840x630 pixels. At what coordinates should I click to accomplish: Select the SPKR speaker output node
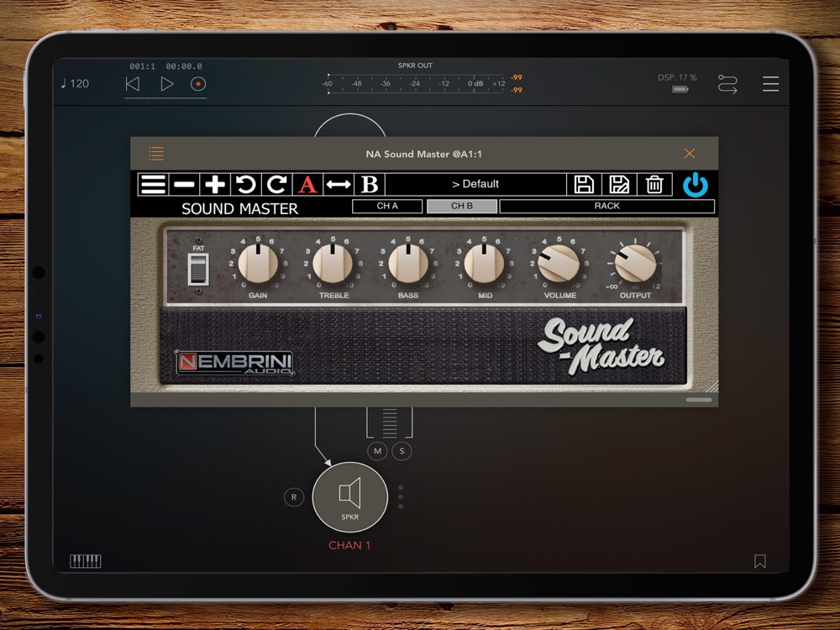click(x=349, y=497)
